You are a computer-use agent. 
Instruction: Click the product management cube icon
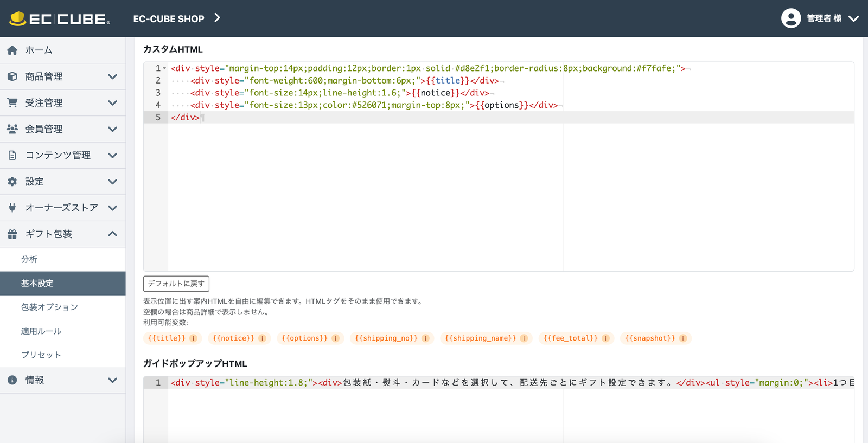pyautogui.click(x=12, y=76)
